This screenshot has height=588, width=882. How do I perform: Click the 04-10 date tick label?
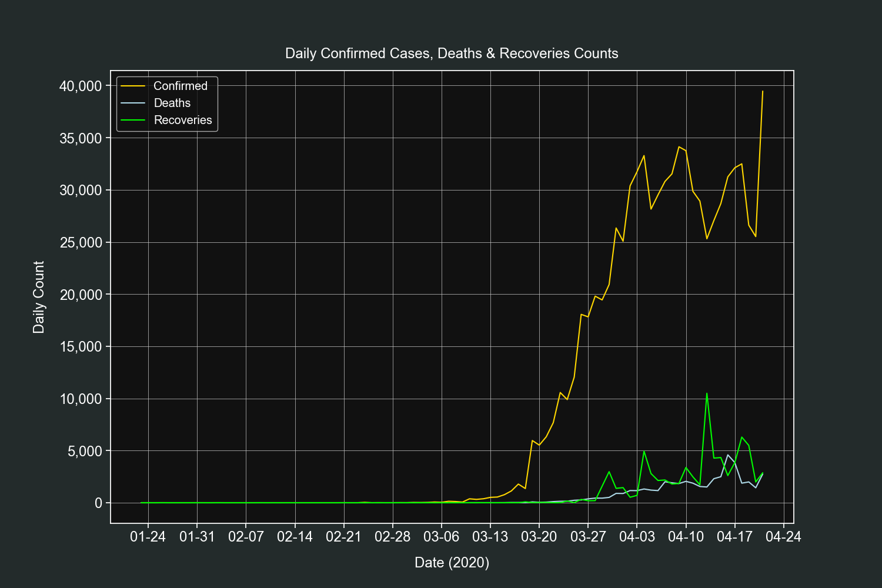[686, 537]
